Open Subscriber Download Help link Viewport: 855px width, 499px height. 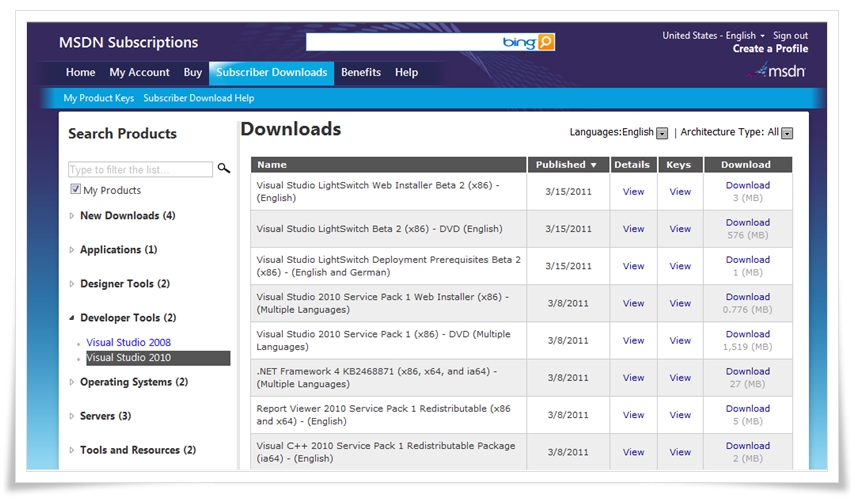(x=198, y=98)
